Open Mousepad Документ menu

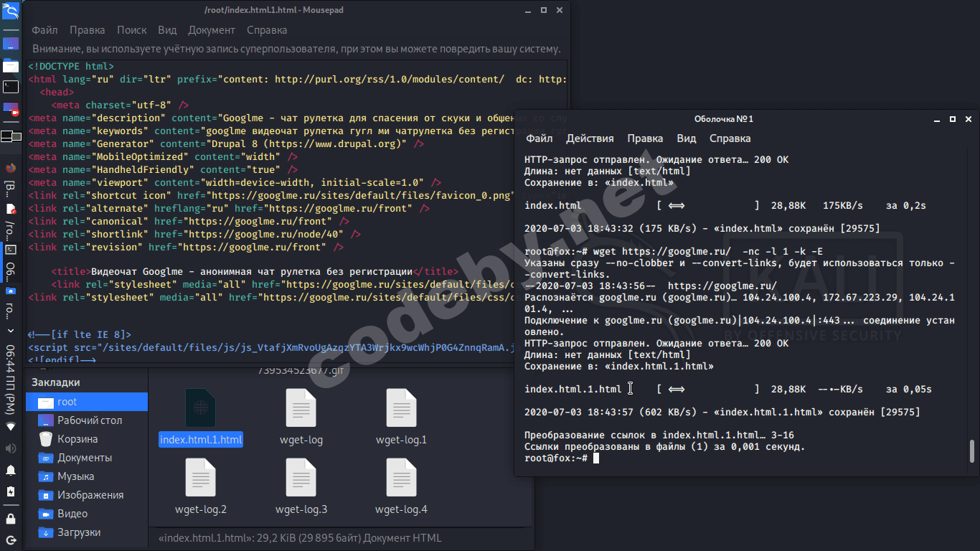point(212,30)
